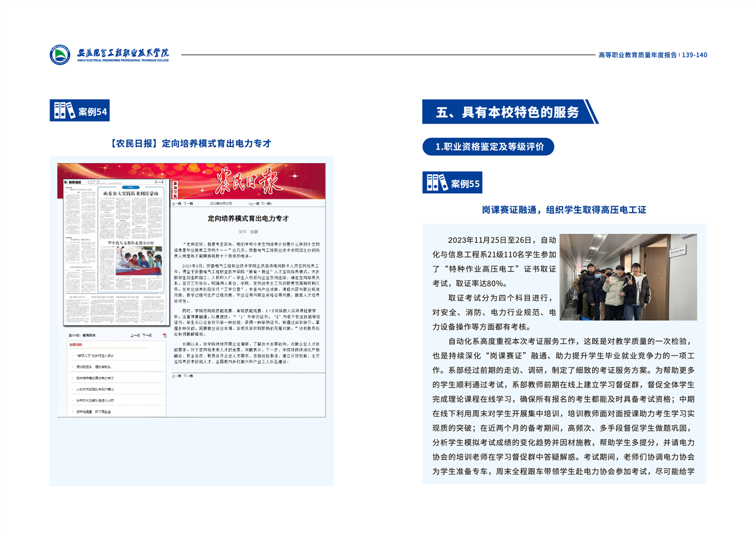Click the students group photo
The height and width of the screenshot is (535, 756).
click(628, 277)
